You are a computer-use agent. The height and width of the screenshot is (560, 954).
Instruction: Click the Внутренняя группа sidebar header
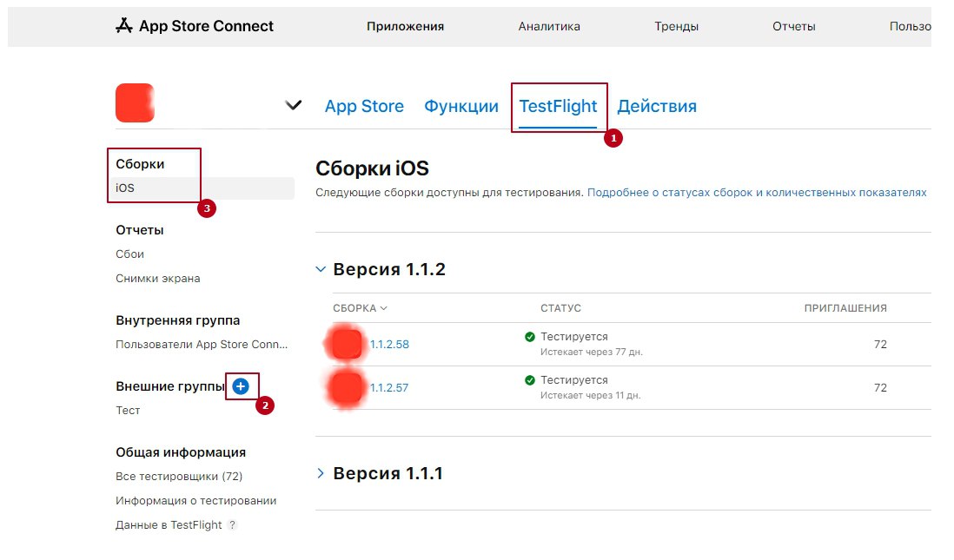coord(177,320)
